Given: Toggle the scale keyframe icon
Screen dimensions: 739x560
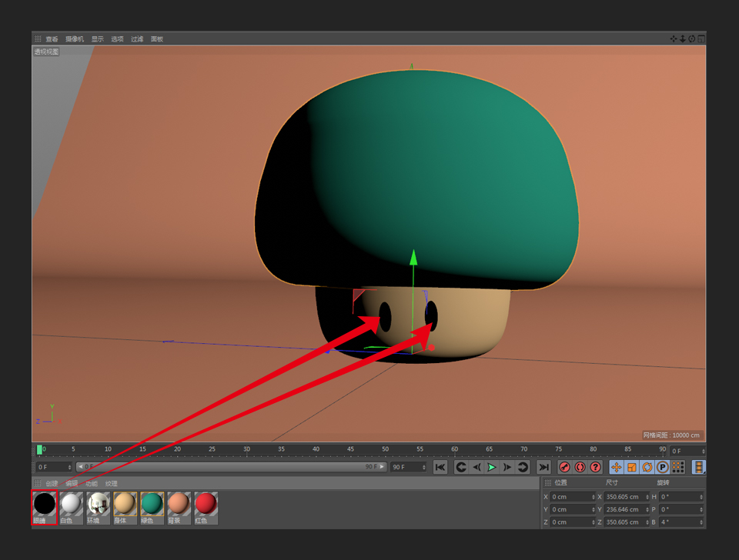Looking at the screenshot, I should (x=631, y=467).
